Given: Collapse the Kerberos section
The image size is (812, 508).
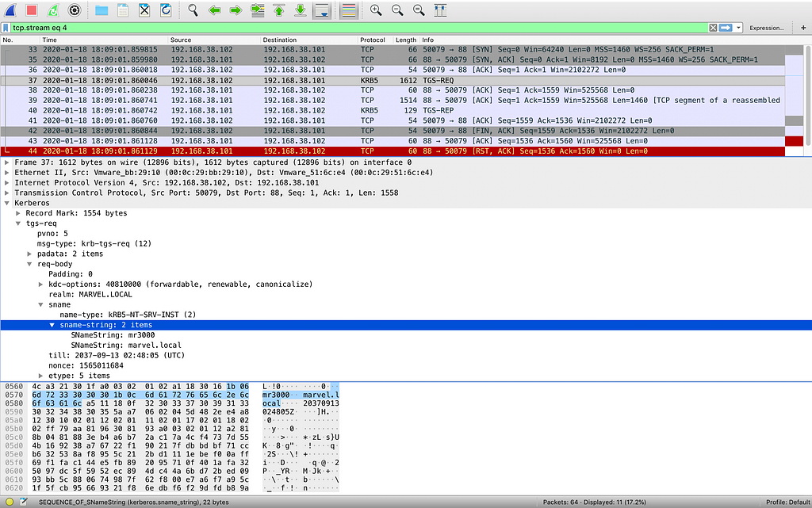Looking at the screenshot, I should 6,204.
